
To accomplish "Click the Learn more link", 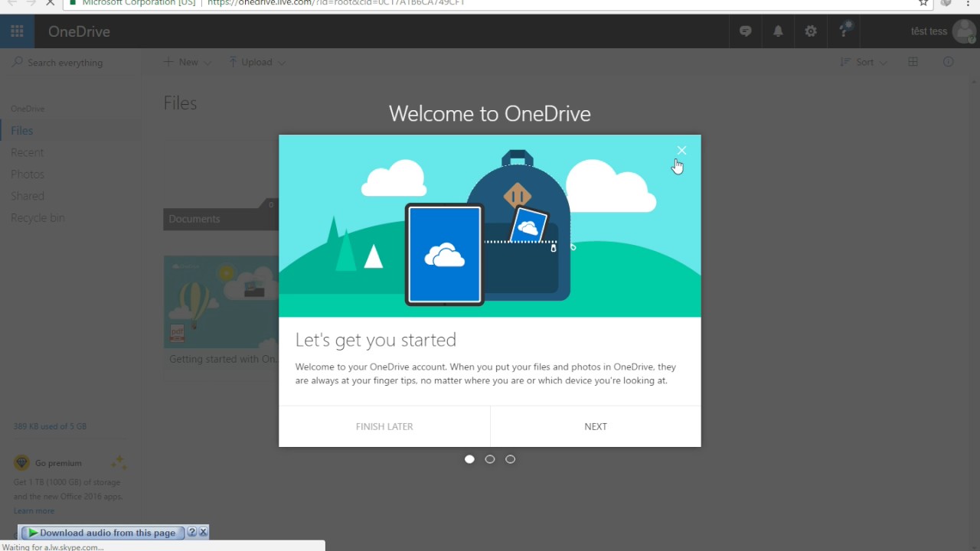I will [34, 511].
